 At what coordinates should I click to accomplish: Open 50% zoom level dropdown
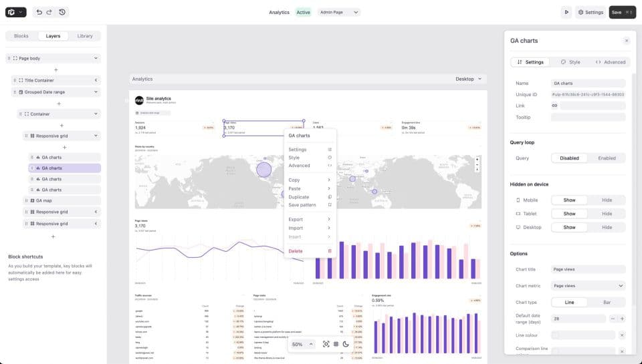[x=302, y=345]
